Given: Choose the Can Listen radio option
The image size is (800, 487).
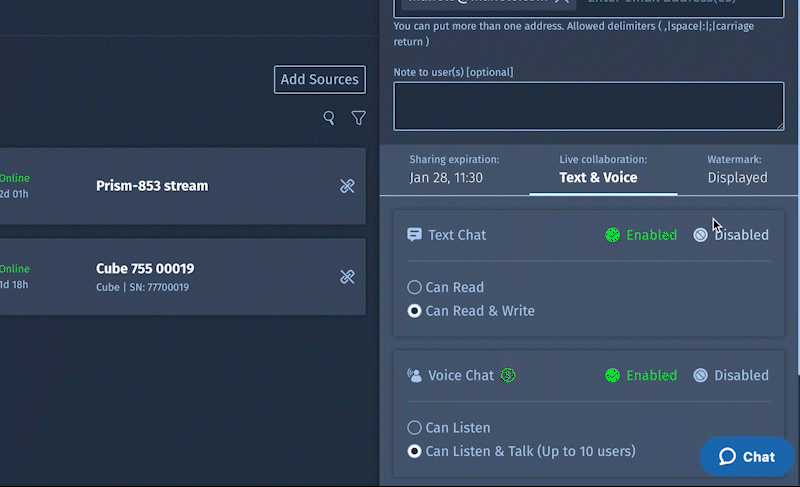Looking at the screenshot, I should (x=415, y=428).
